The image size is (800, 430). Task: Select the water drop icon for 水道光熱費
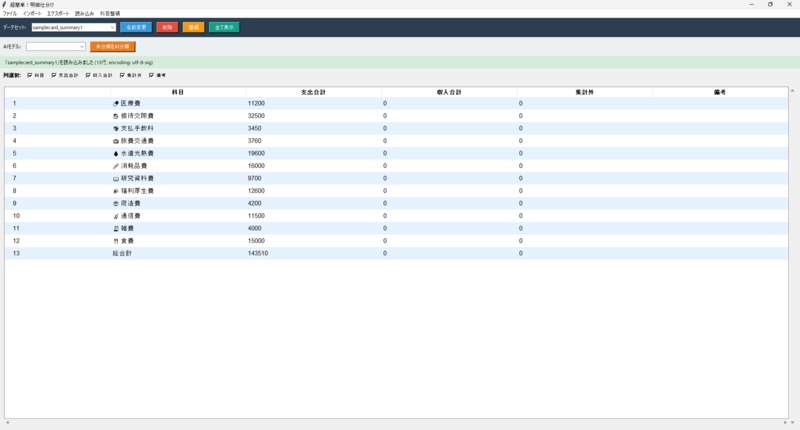click(116, 154)
